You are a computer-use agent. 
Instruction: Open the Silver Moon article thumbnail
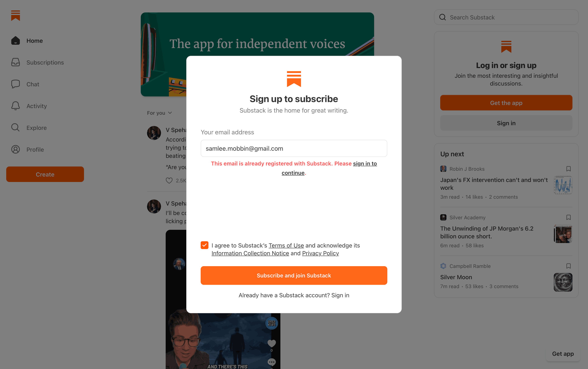click(563, 282)
